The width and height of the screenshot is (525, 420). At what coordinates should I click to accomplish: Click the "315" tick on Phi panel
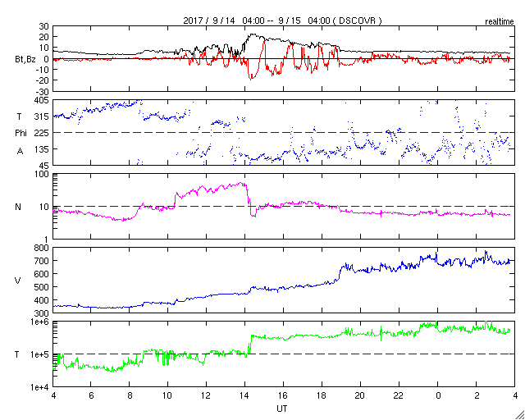pos(42,116)
